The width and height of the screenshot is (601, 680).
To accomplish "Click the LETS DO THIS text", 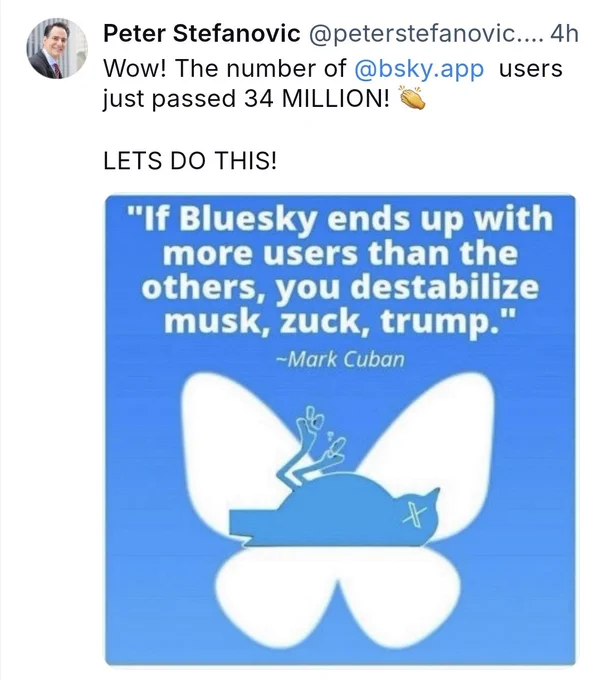I will click(x=190, y=161).
